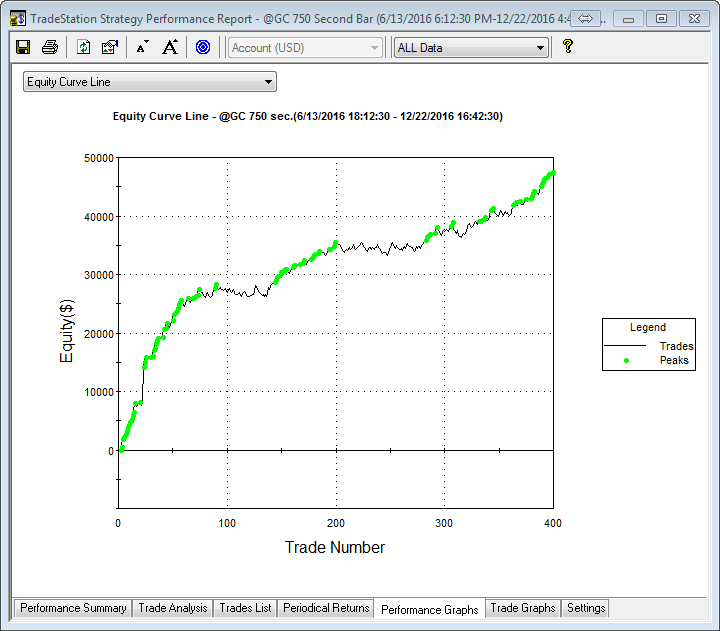Decrease font size with small A icon
Image resolution: width=720 pixels, height=631 pixels.
coord(142,47)
